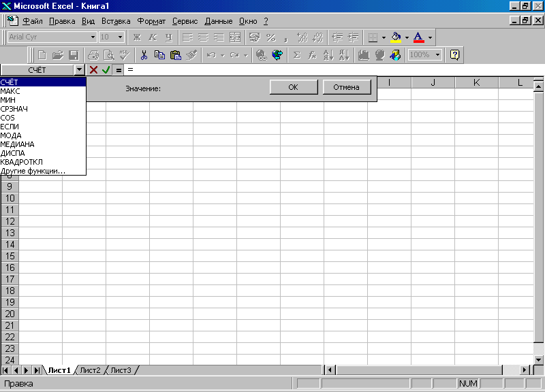Open print preview
The image size is (545, 392).
(109, 55)
